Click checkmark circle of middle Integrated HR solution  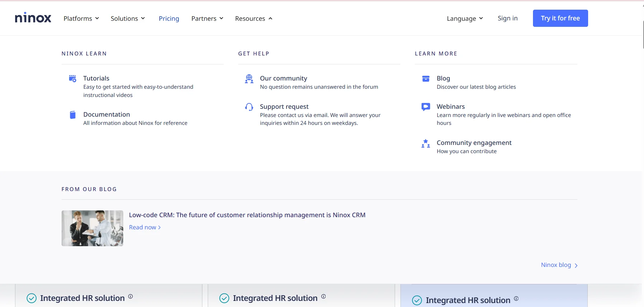(x=224, y=298)
